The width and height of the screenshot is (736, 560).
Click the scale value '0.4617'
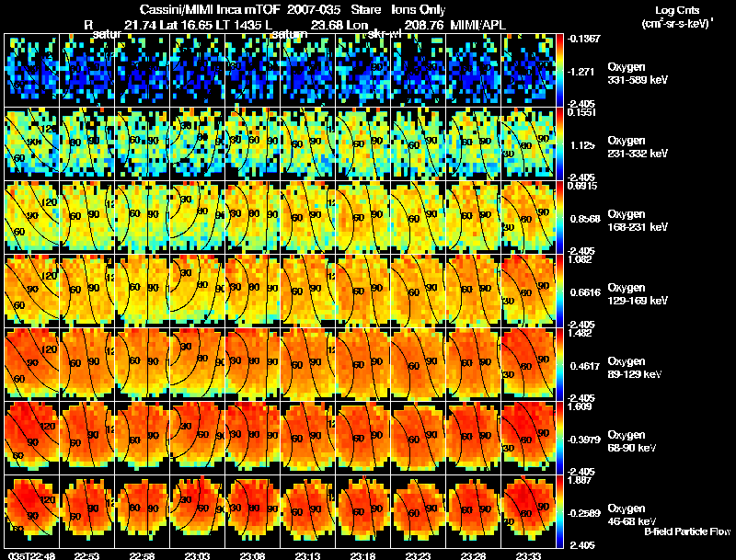pos(585,366)
